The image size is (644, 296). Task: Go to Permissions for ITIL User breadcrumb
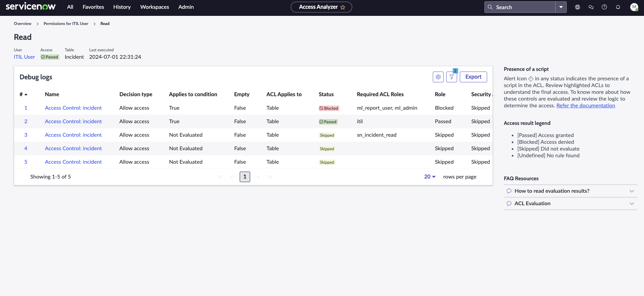coord(66,24)
